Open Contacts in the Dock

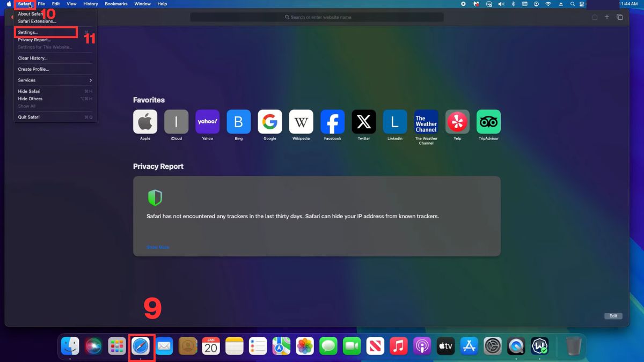point(188,346)
